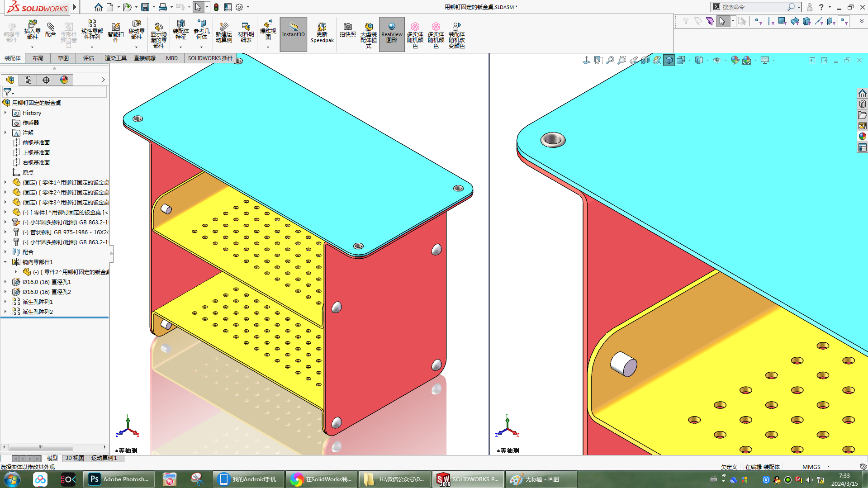
Task: Click the Mate (配合) paperclip tool
Action: [x=51, y=30]
